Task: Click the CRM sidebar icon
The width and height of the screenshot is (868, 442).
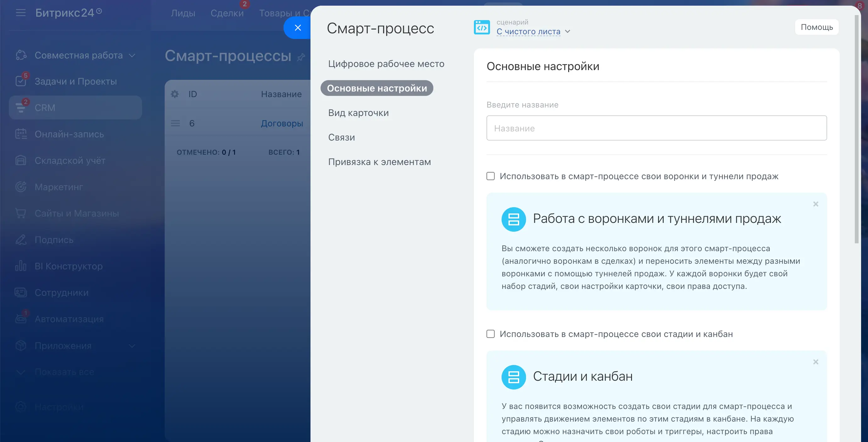Action: 21,108
